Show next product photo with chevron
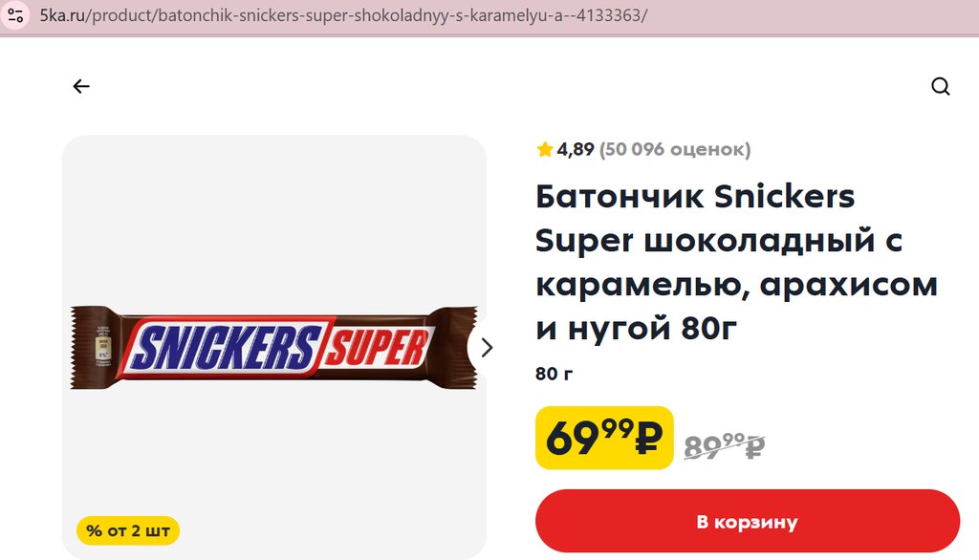The height and width of the screenshot is (560, 979). pyautogui.click(x=487, y=347)
